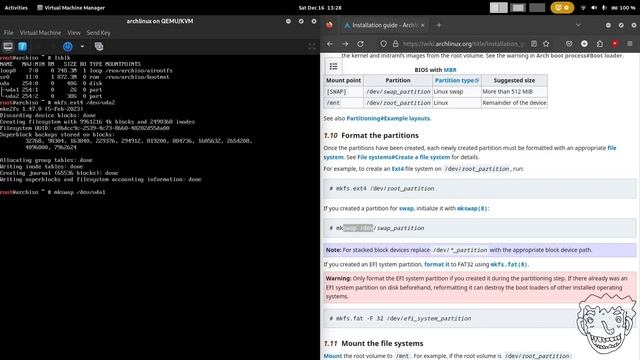Screen dimensions: 640x360
Task: Open the Firefox view icon beside the tabs
Action: [x=329, y=25]
